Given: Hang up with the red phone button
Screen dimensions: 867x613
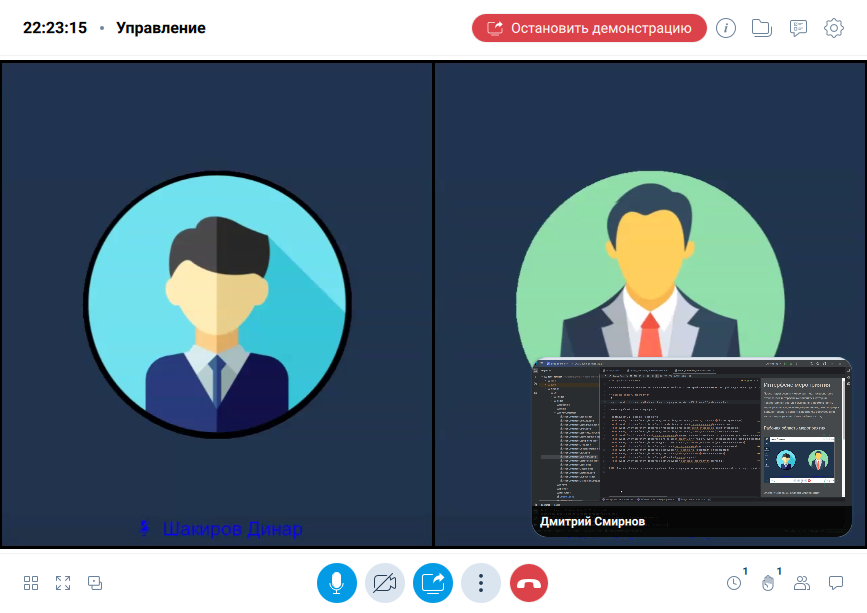Looking at the screenshot, I should 529,582.
